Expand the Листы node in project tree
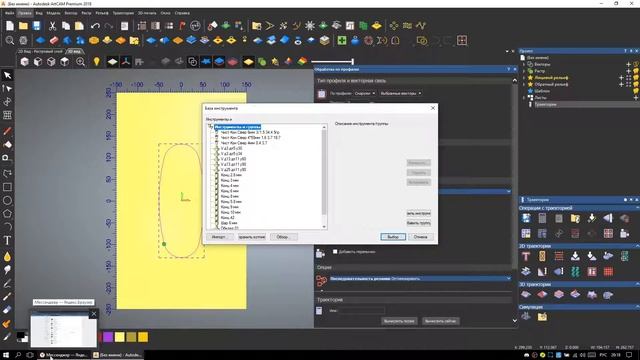 click(x=524, y=98)
